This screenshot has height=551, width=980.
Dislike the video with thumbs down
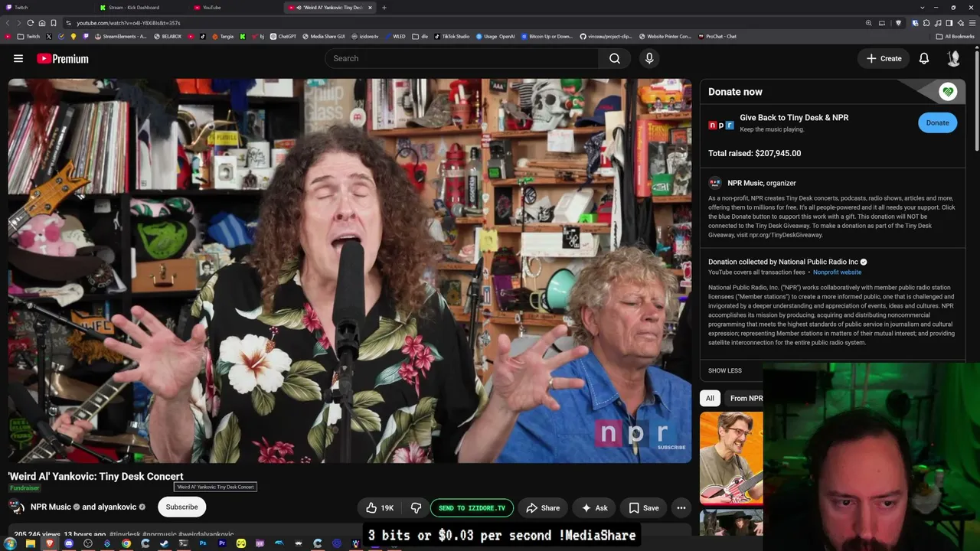coord(416,507)
